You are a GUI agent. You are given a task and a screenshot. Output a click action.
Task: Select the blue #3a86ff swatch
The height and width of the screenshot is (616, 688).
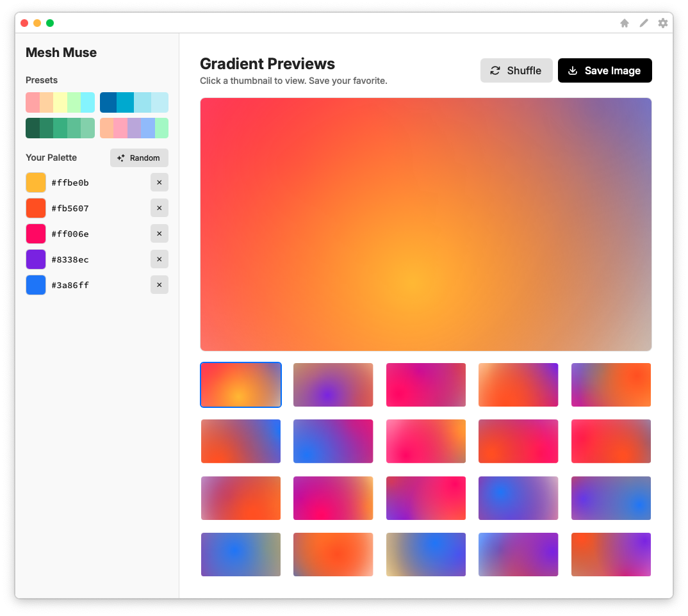click(36, 284)
